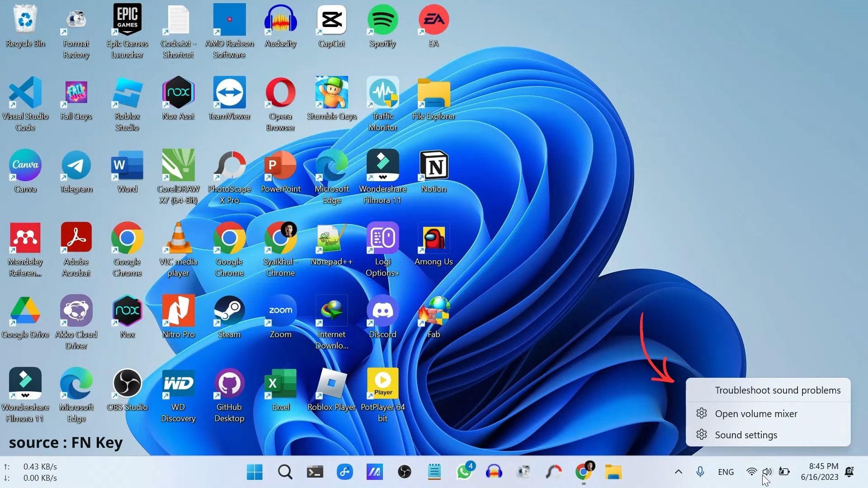
Task: Select the Steam desktop icon
Action: [229, 317]
